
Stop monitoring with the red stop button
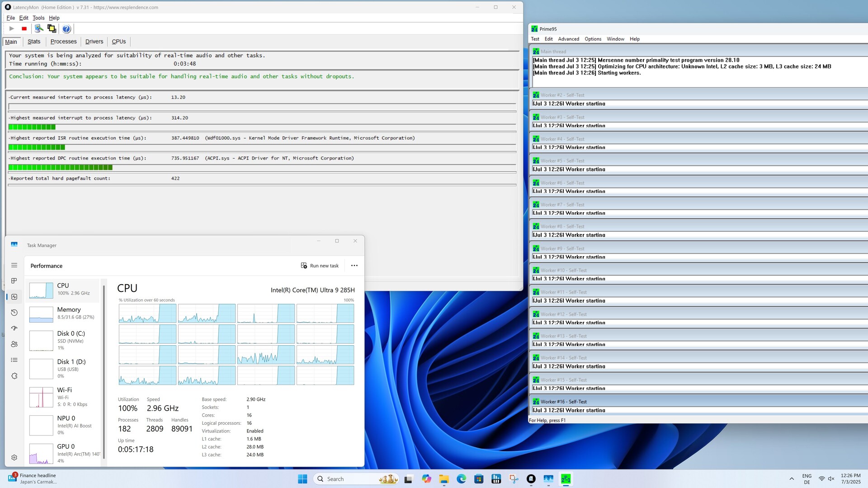[x=24, y=28]
